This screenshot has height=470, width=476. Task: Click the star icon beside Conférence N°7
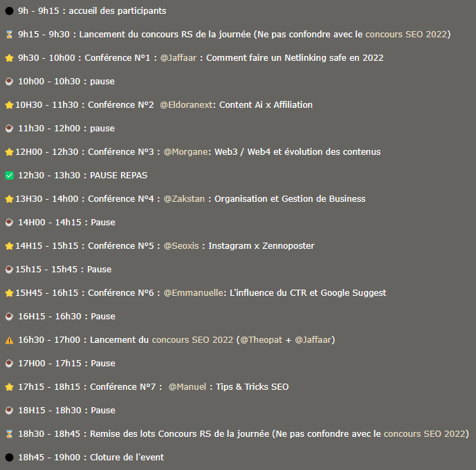tap(10, 387)
